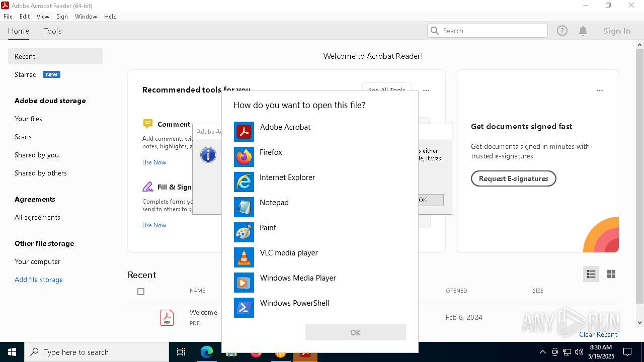
Task: Open the File menu
Action: (8, 17)
